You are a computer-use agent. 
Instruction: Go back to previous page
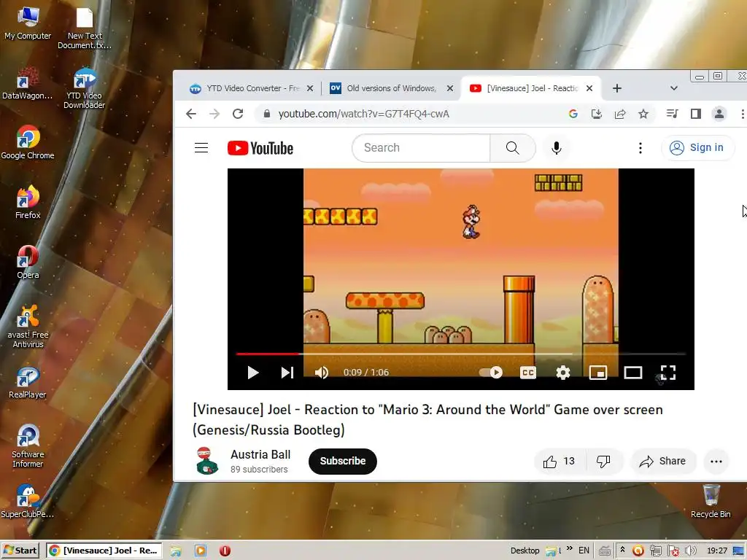pos(191,114)
